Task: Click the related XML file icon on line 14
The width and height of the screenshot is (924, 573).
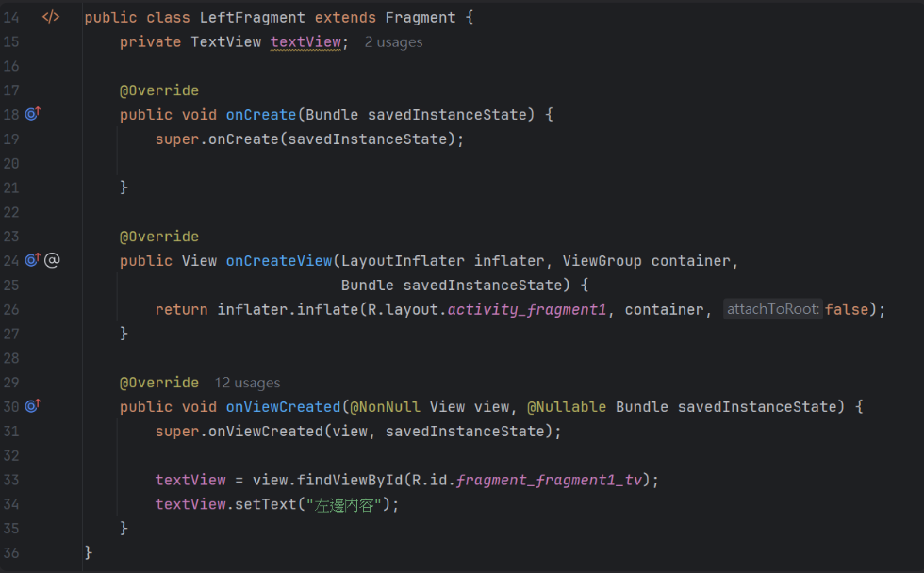Action: click(51, 17)
